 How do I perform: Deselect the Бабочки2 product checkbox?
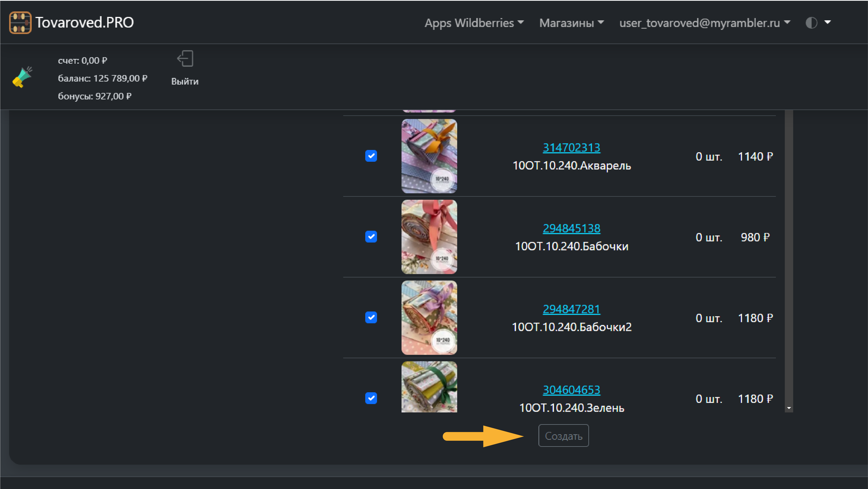371,317
